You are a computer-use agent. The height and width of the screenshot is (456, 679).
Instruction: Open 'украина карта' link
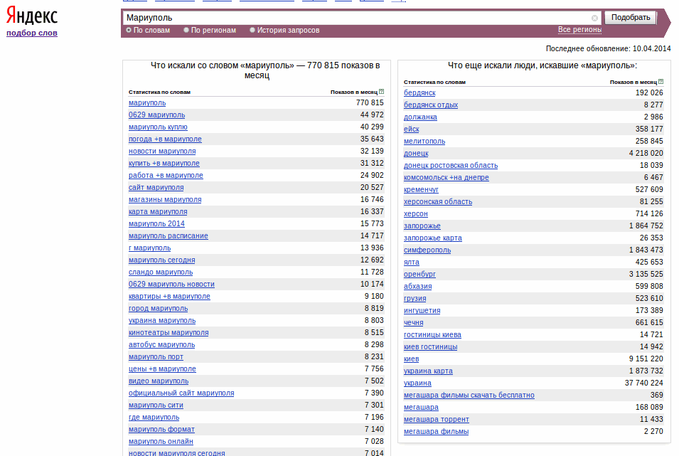coord(428,371)
